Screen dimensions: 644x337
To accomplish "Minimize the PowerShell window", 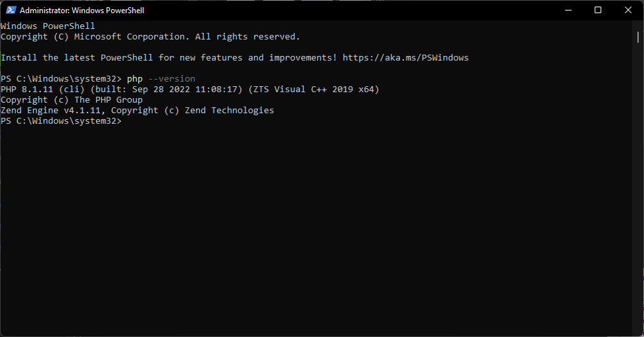I will [x=568, y=11].
